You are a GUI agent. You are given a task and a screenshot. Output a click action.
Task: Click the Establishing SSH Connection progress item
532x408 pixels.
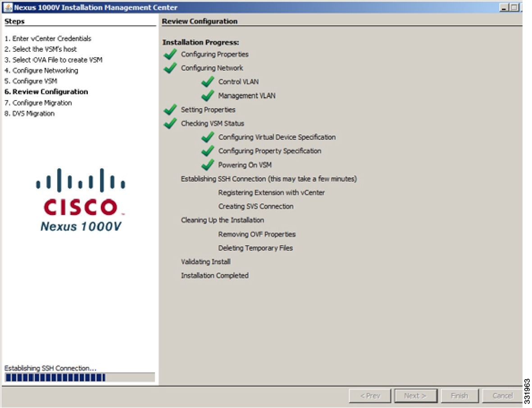pyautogui.click(x=269, y=179)
